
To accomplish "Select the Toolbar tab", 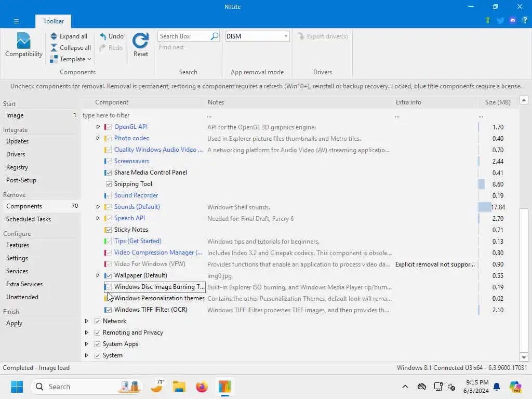I will (x=54, y=21).
